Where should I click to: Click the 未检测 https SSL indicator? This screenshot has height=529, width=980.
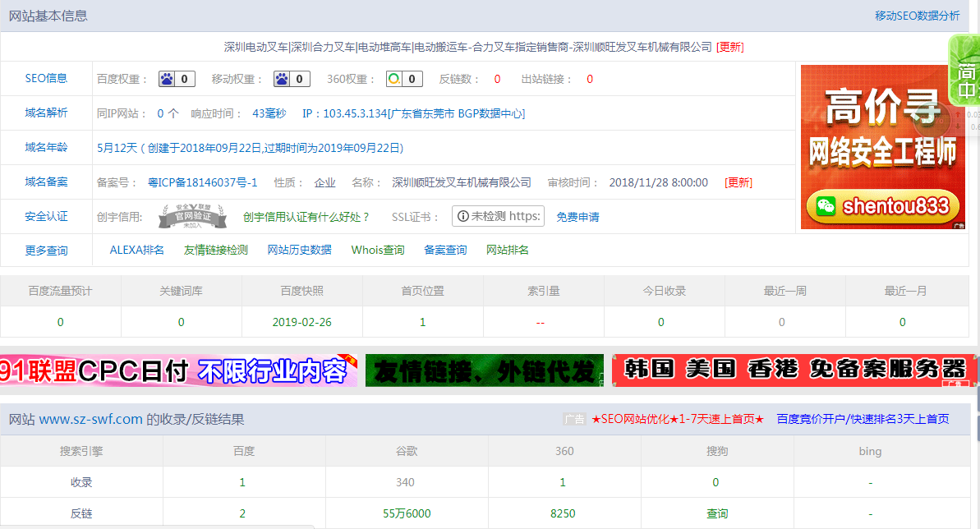[498, 216]
